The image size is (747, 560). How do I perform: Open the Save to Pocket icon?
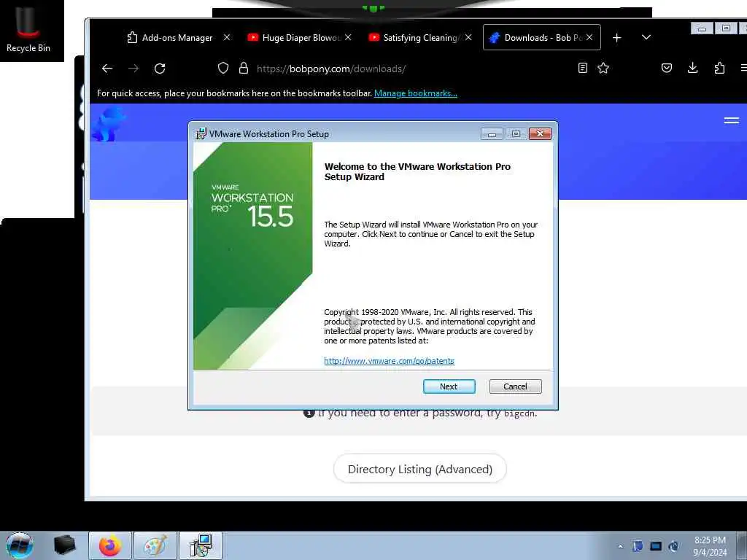(667, 68)
